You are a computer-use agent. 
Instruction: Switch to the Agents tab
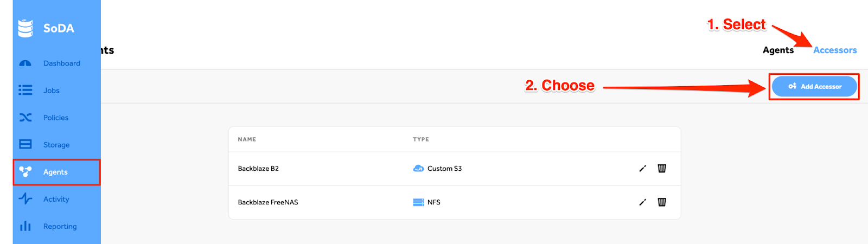[x=778, y=50]
